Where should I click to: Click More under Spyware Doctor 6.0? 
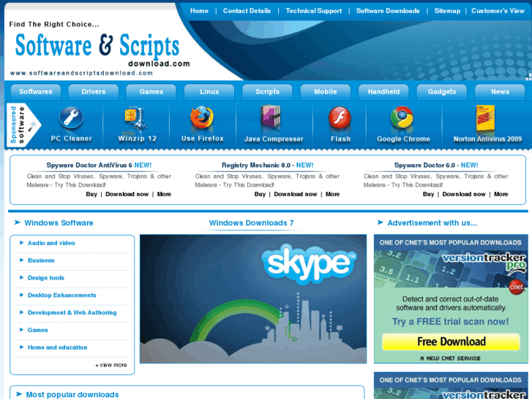501,194
